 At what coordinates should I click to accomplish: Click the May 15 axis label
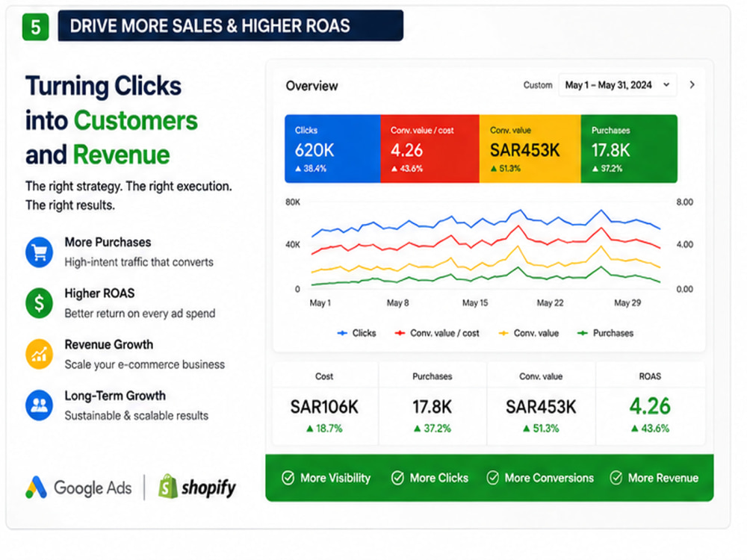pyautogui.click(x=475, y=303)
